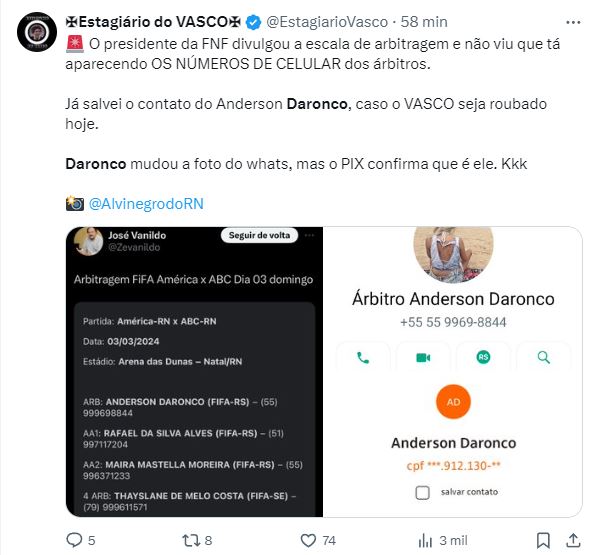
Task: Open the reply comment icon
Action: click(74, 540)
